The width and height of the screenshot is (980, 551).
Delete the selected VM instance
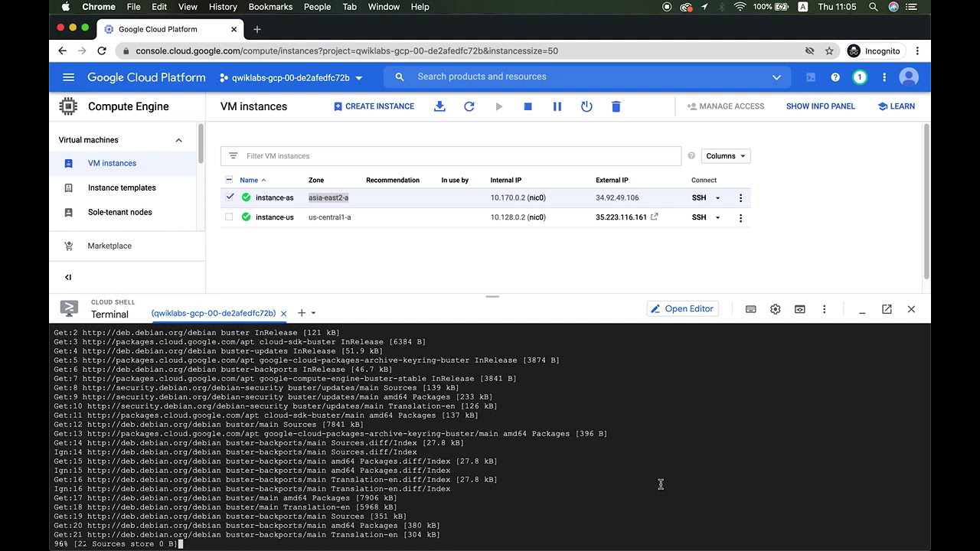tap(616, 106)
